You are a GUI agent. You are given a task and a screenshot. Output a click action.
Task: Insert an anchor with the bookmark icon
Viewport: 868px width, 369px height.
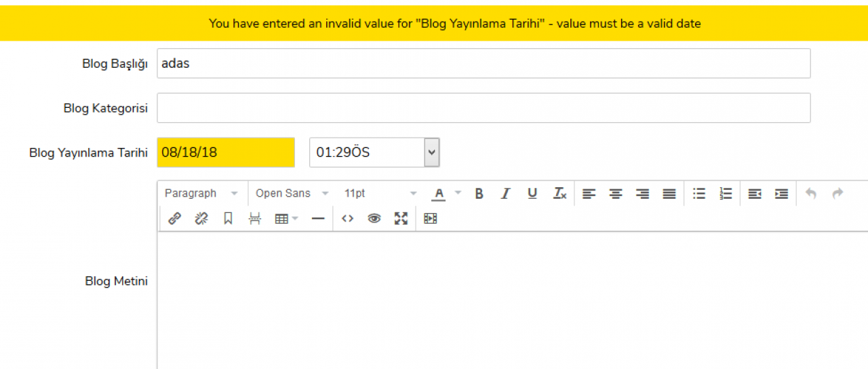[x=228, y=218]
